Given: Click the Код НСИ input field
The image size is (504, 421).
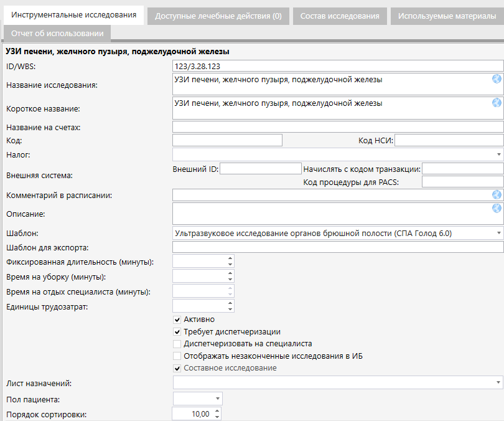Looking at the screenshot, I should point(448,140).
